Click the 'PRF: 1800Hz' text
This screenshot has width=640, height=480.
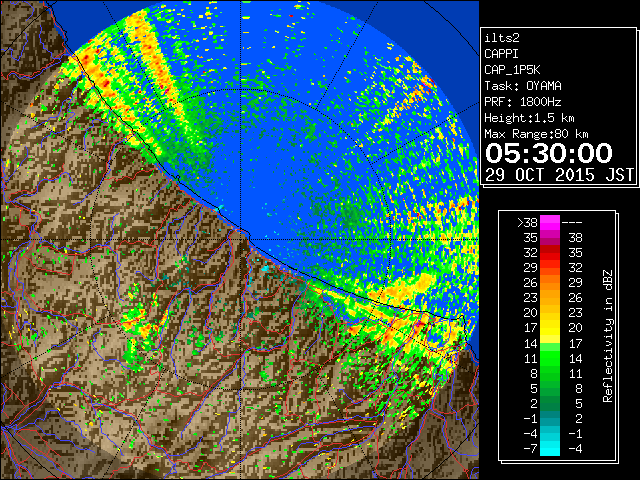[523, 102]
